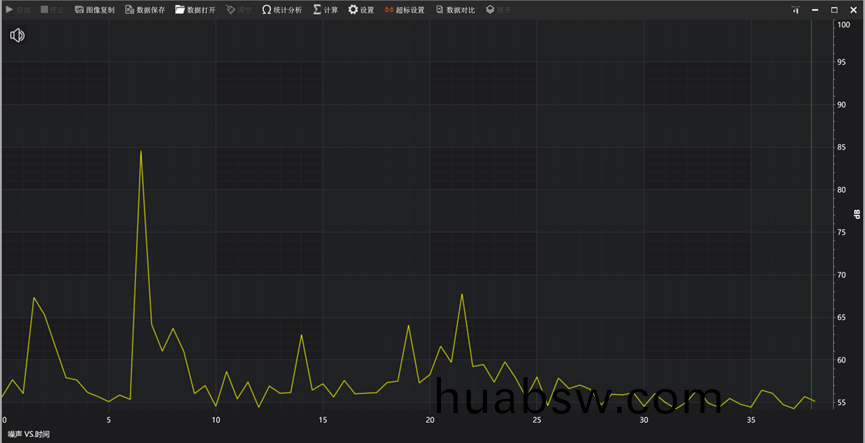
Task: Save data using 数据保存
Action: click(145, 9)
